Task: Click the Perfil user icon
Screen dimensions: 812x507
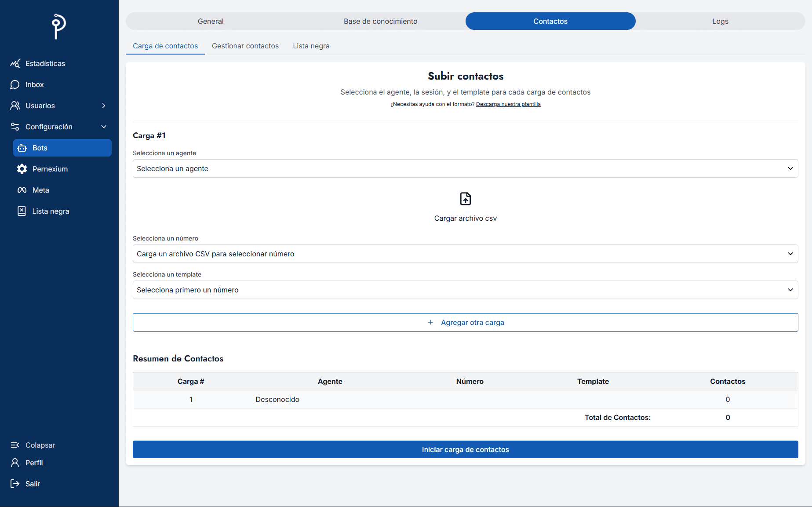Action: pos(15,463)
